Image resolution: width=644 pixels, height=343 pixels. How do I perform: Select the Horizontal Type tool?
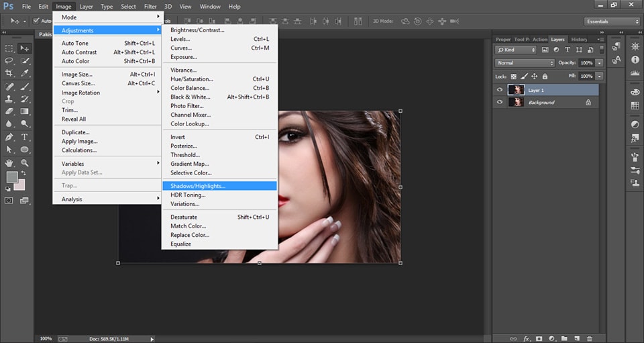[25, 137]
